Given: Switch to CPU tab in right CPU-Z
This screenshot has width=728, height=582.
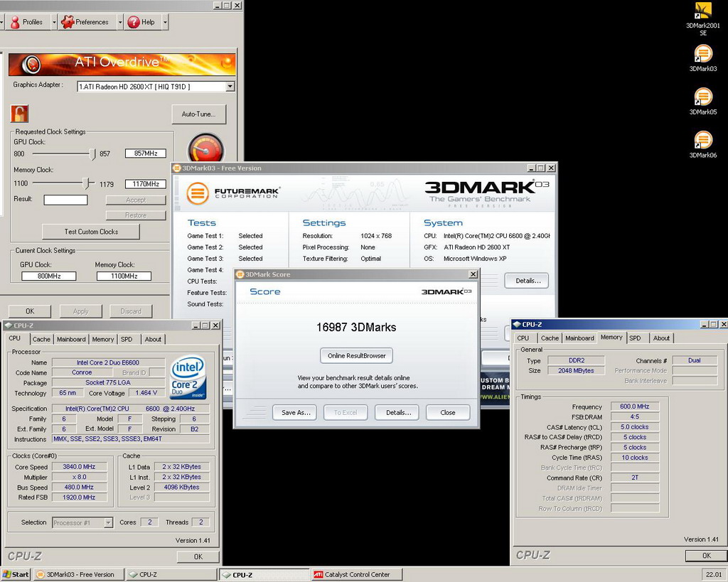Looking at the screenshot, I should point(523,338).
